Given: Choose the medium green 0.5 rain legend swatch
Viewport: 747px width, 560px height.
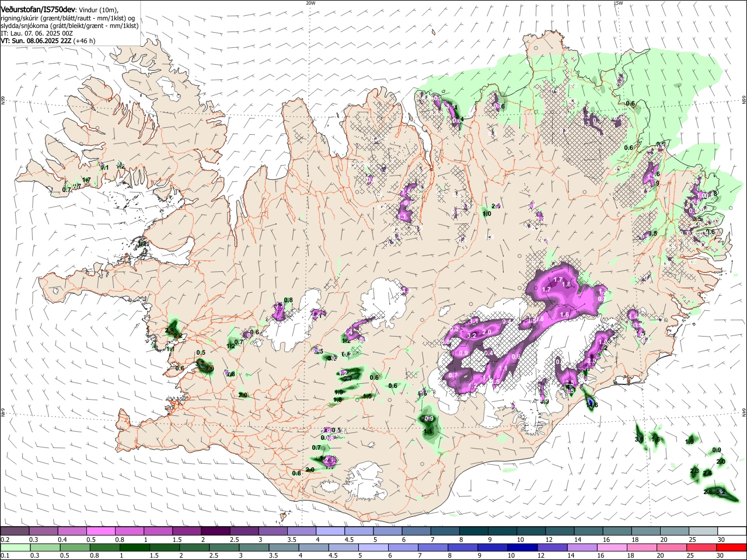Looking at the screenshot, I should 75,548.
